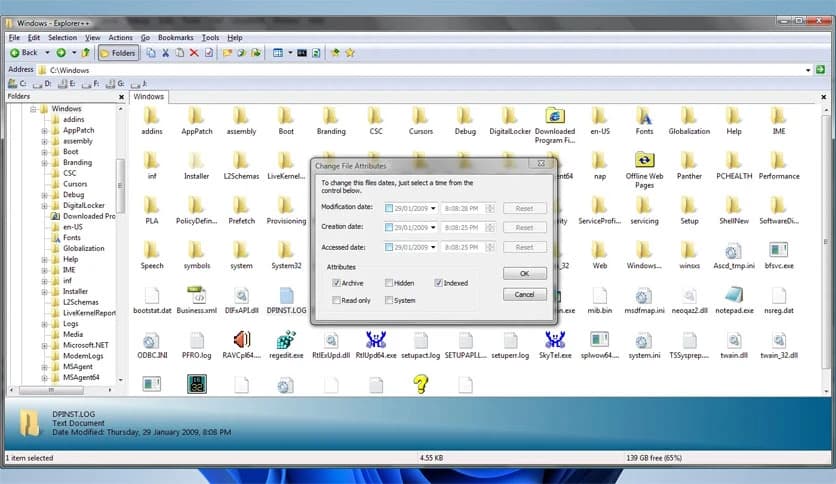Image resolution: width=836 pixels, height=484 pixels.
Task: Refresh the view with refresh icon
Action: pyautogui.click(x=316, y=53)
